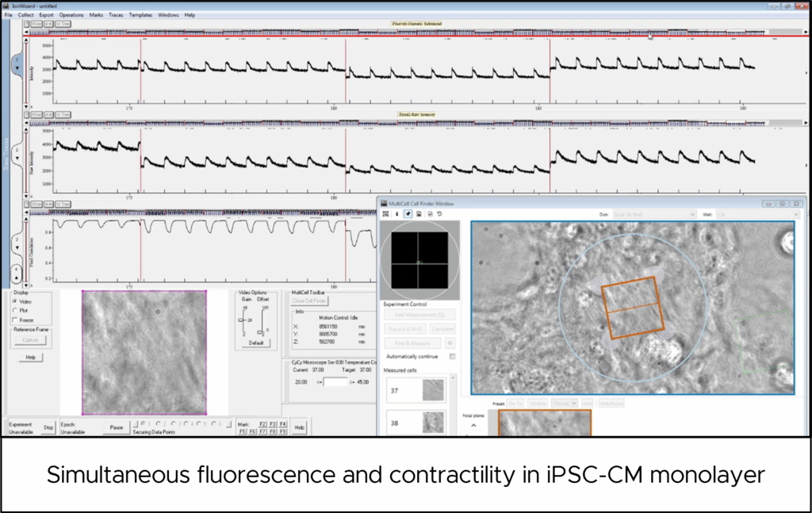Click the focal plane up arrow
Viewport: 812px width, 513px height.
(473, 425)
